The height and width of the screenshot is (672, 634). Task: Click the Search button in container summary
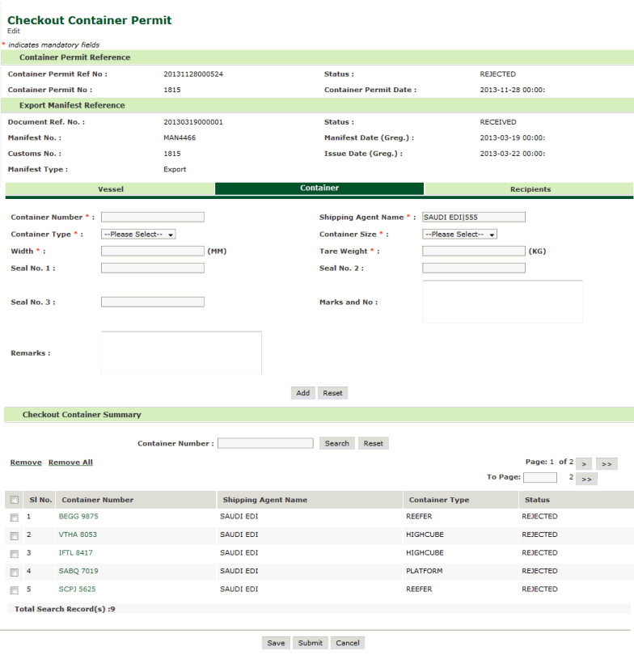[x=336, y=443]
